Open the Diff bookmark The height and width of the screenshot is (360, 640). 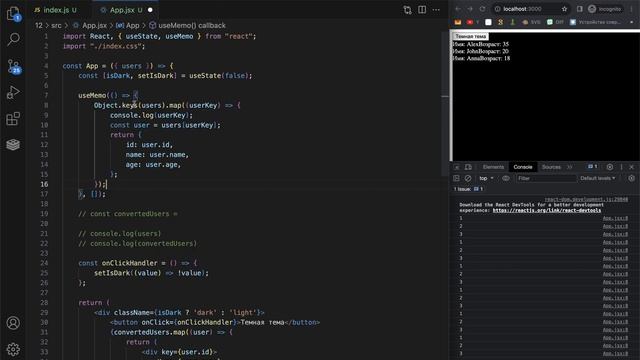pos(555,22)
